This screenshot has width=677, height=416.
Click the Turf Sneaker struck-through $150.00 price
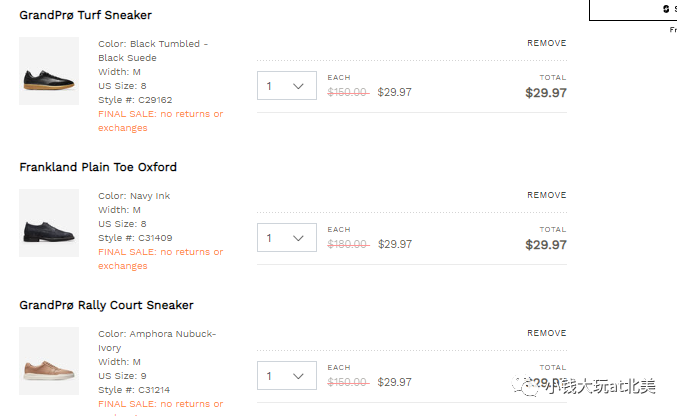tap(348, 92)
